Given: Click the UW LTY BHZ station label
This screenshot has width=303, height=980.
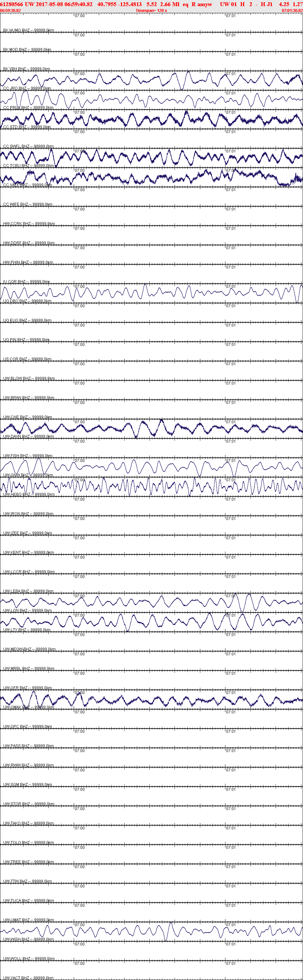Looking at the screenshot, I should (x=27, y=630).
